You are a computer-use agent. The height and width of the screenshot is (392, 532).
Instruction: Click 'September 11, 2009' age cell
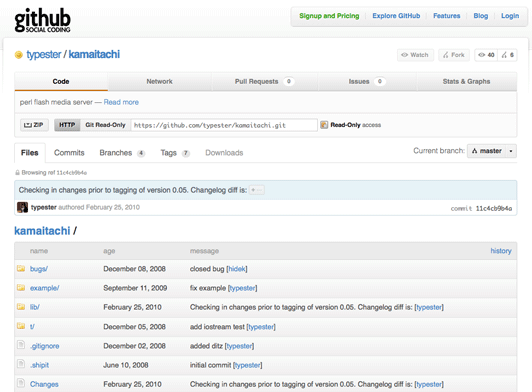point(135,288)
